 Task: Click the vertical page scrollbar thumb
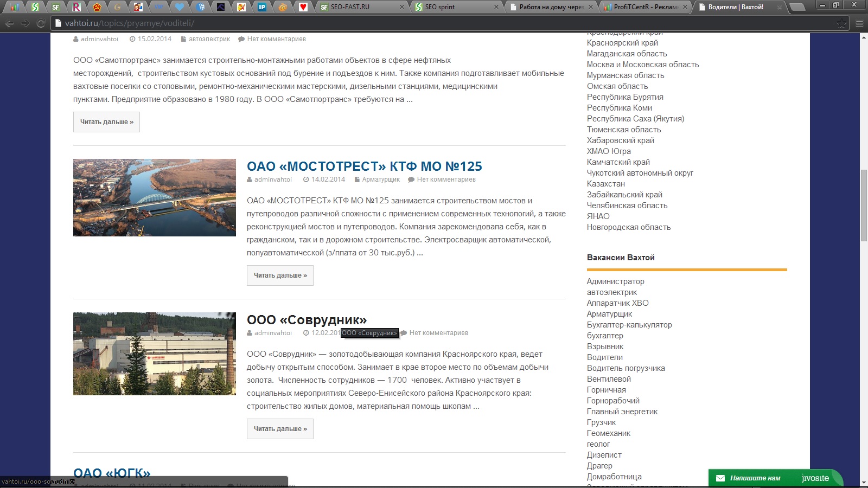[x=864, y=206]
